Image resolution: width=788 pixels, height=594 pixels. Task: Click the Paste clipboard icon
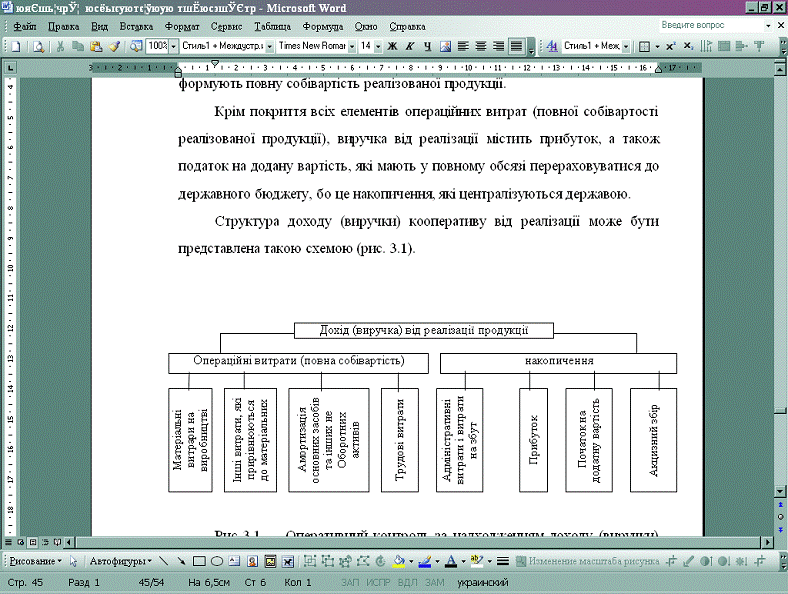click(95, 46)
